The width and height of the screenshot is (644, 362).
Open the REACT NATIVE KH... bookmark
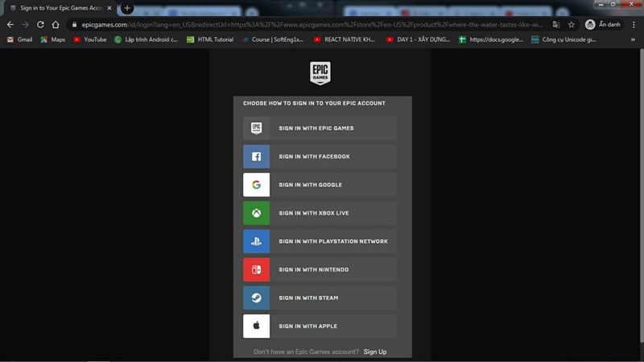pyautogui.click(x=345, y=39)
